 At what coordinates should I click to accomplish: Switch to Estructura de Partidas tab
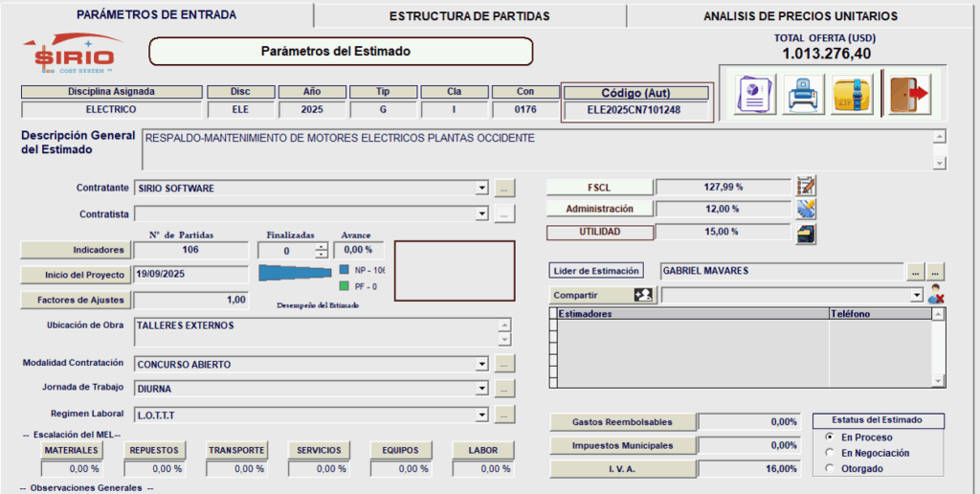point(469,16)
